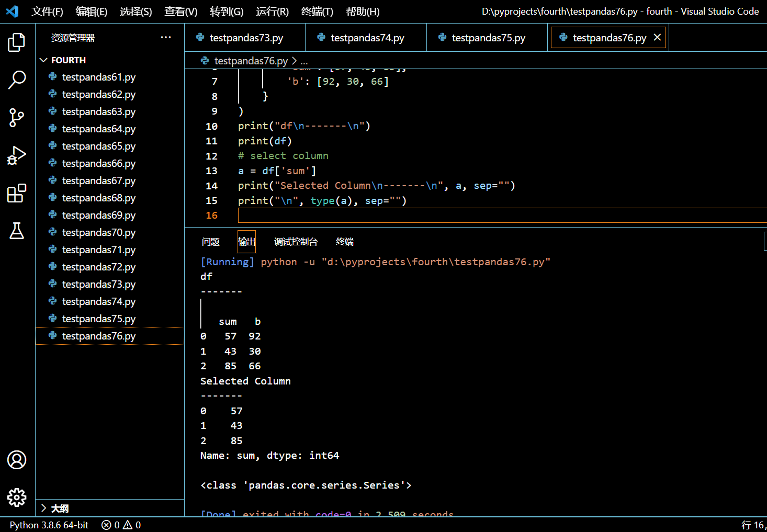Click the 资源管理器 explorer panel title
Screen dimensions: 767x532
[73, 38]
